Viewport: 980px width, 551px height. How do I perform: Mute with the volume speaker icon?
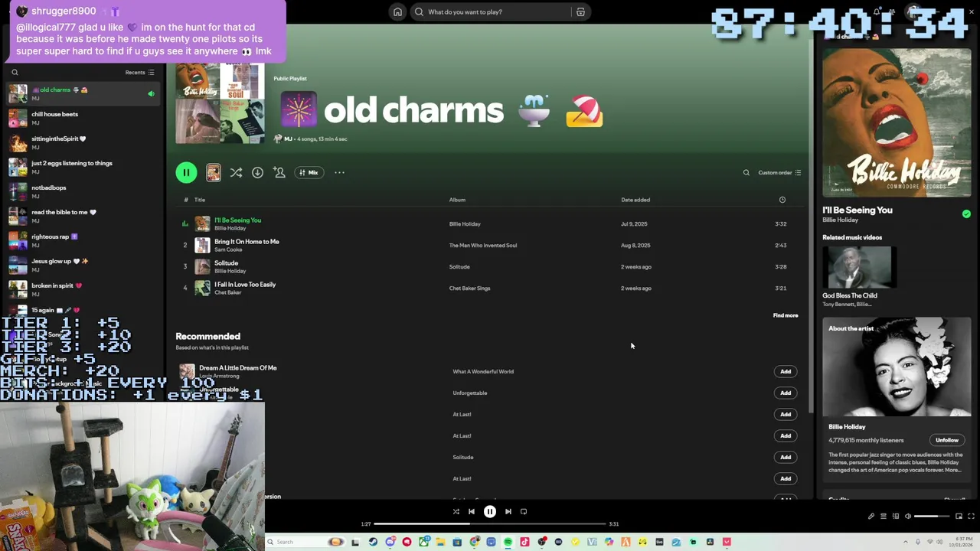[908, 516]
